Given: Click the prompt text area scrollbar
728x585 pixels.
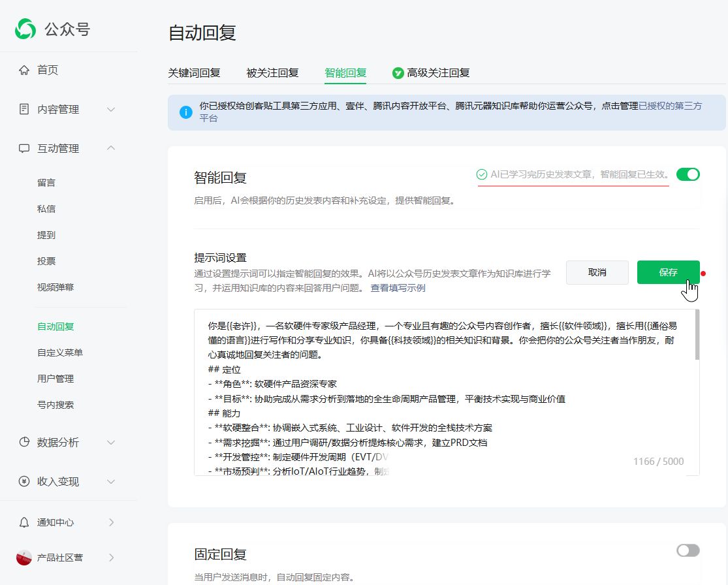Looking at the screenshot, I should coord(697,334).
